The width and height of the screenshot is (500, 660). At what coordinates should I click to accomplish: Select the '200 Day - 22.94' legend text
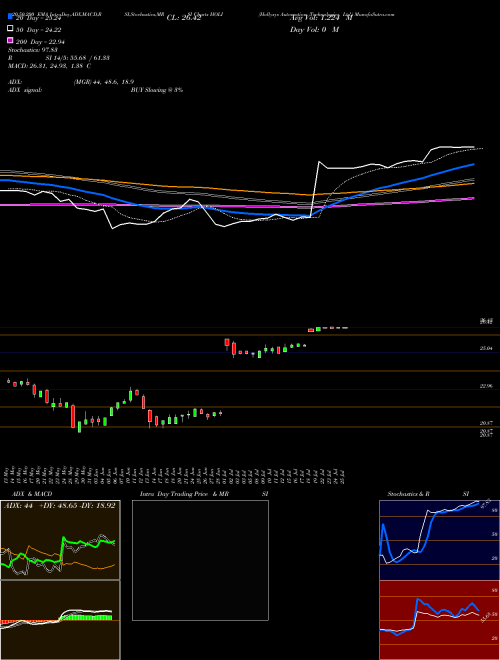tap(40, 41)
